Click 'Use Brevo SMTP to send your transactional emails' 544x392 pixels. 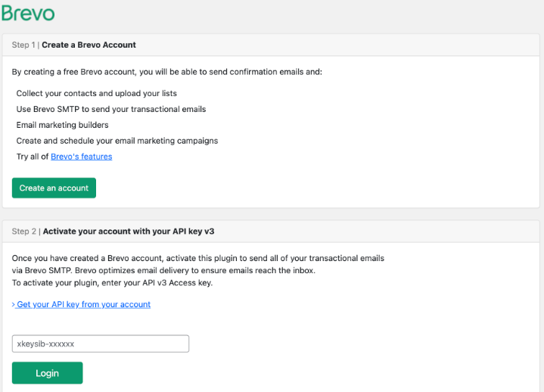click(111, 109)
